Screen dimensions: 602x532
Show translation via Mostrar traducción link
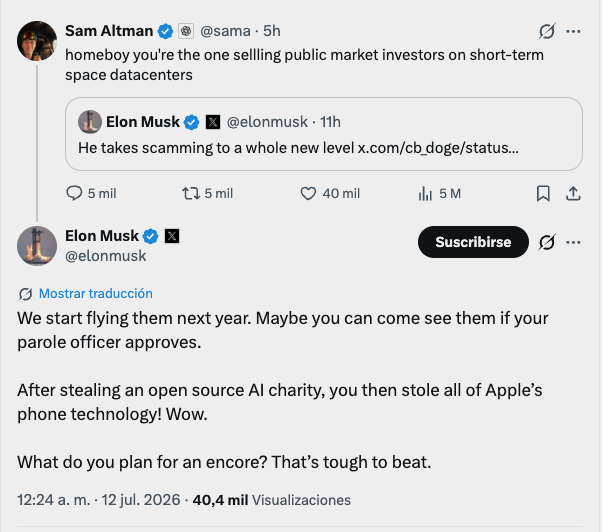96,294
